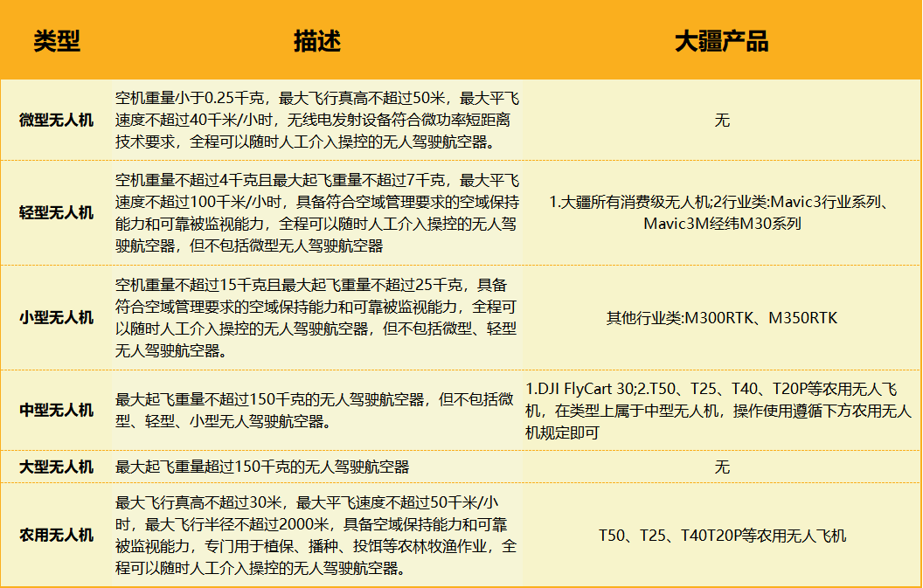The image size is (923, 588).
Task: Click the M300RTK、M350RTK product cell
Action: (721, 317)
